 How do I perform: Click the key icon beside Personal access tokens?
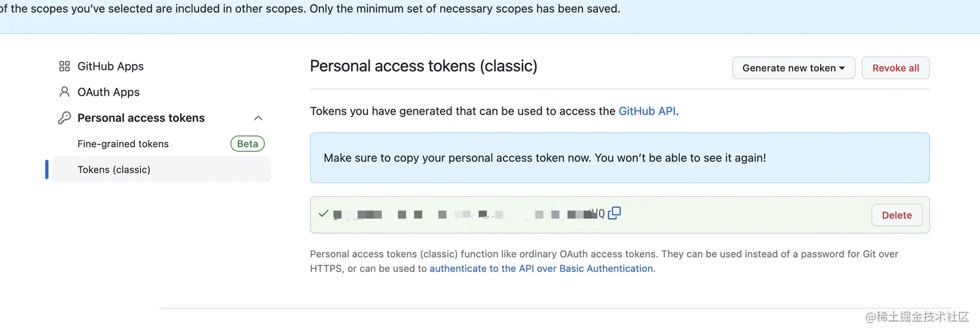tap(64, 118)
